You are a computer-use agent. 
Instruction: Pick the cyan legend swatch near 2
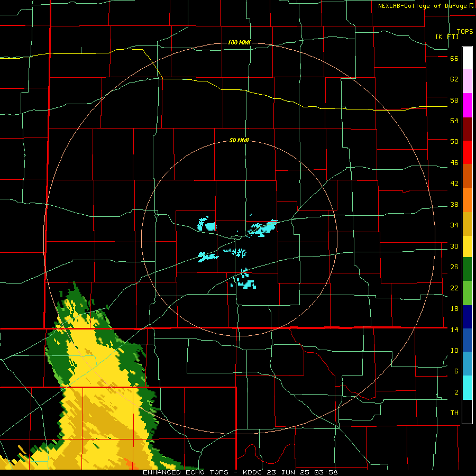click(x=467, y=388)
